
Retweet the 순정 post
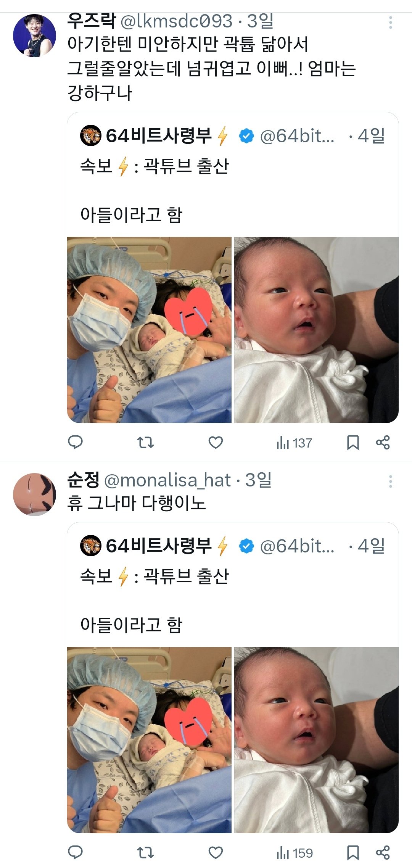(x=145, y=852)
